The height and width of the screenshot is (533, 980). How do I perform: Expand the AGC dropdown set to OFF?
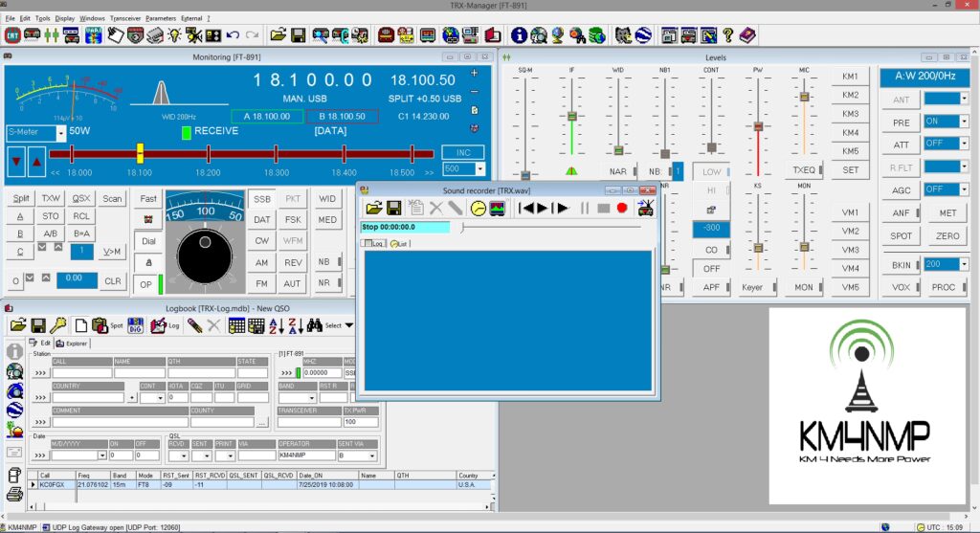(x=964, y=189)
